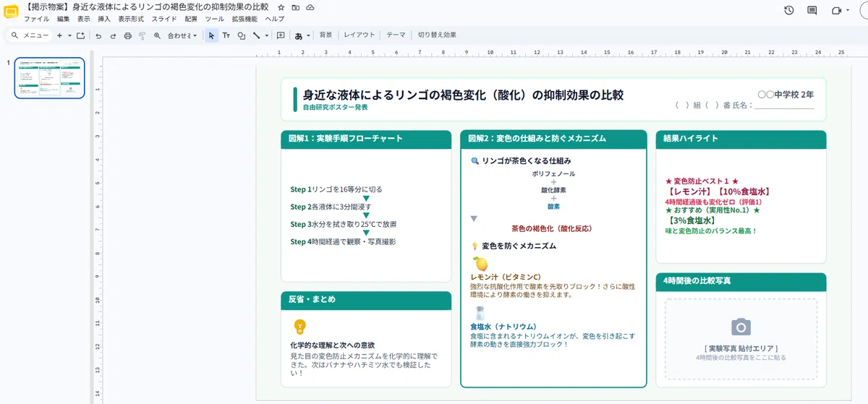This screenshot has height=404, width=868.
Task: Click the テーマ theme button
Action: (396, 35)
